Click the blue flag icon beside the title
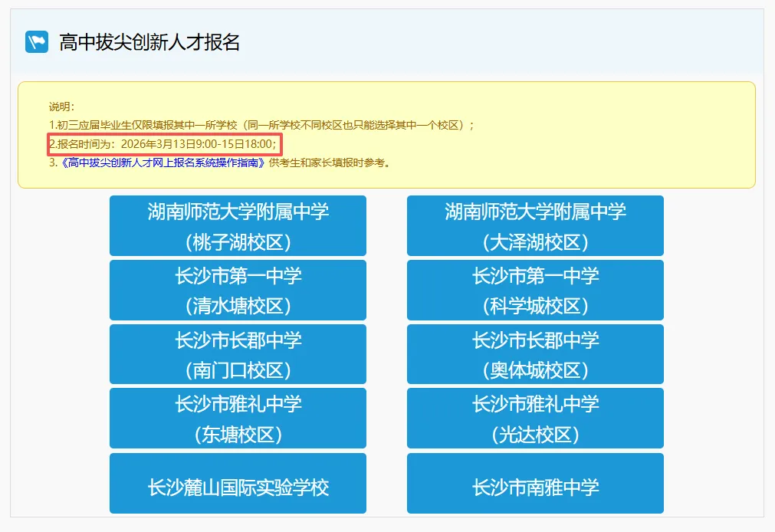Screen dimensions: 775x532 click(x=37, y=42)
